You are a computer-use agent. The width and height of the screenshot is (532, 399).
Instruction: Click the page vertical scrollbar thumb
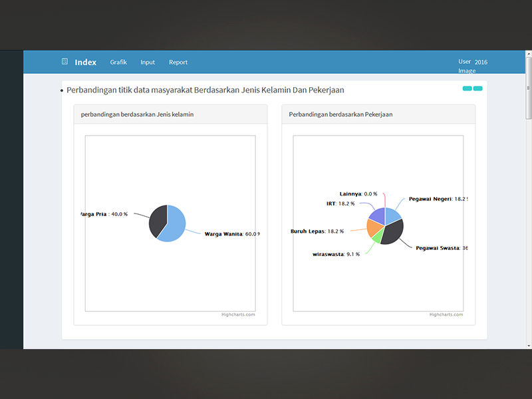coord(528,88)
